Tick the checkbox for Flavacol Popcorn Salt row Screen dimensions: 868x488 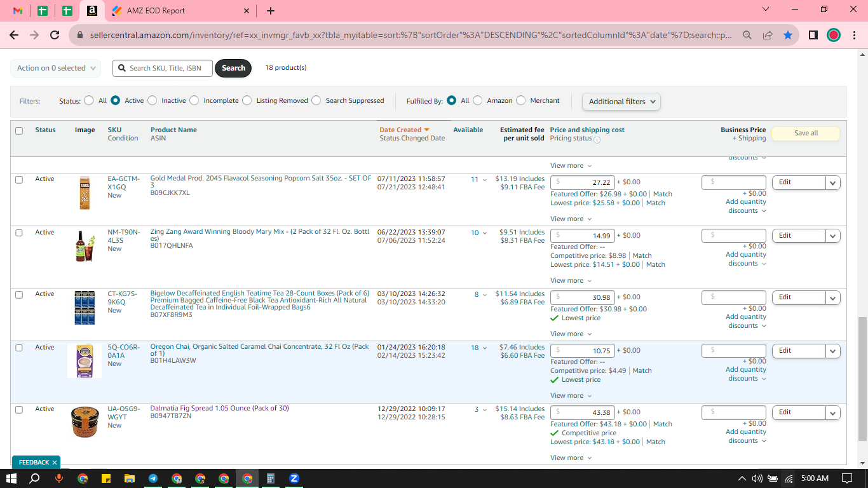click(x=19, y=180)
